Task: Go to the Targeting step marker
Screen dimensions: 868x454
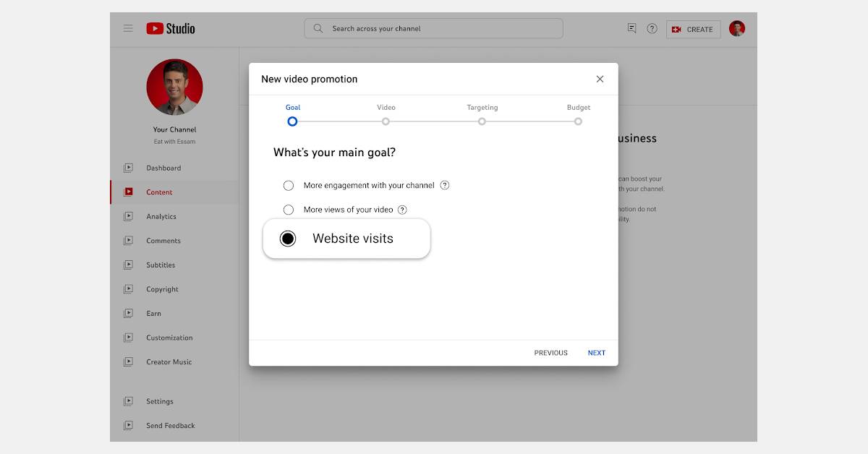Action: click(x=482, y=121)
